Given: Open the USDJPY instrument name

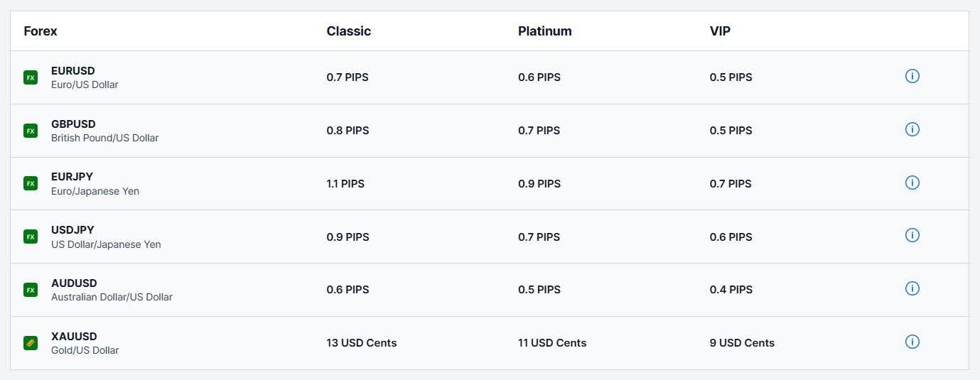Looking at the screenshot, I should pyautogui.click(x=72, y=230).
